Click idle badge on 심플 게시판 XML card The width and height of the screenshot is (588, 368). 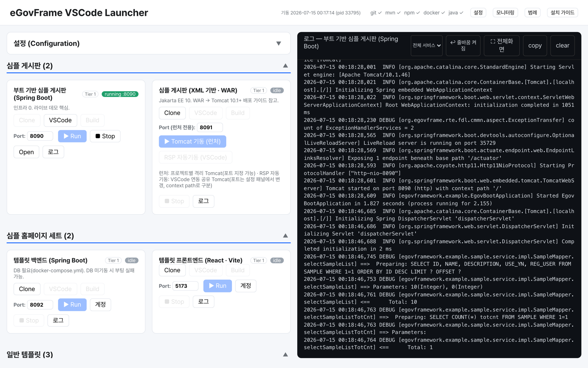click(277, 90)
